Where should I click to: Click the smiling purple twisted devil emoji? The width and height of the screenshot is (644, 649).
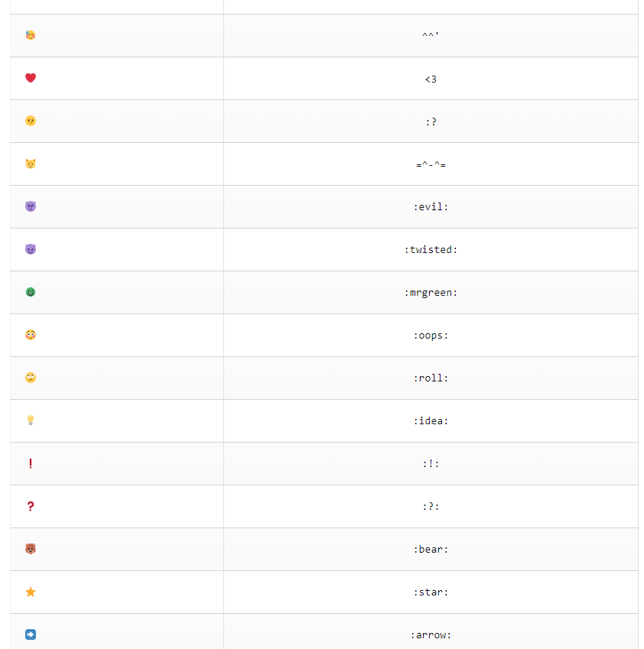(x=31, y=249)
